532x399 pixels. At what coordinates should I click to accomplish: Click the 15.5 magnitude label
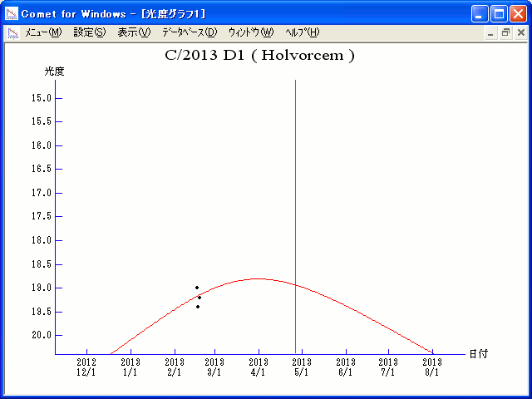click(x=42, y=121)
